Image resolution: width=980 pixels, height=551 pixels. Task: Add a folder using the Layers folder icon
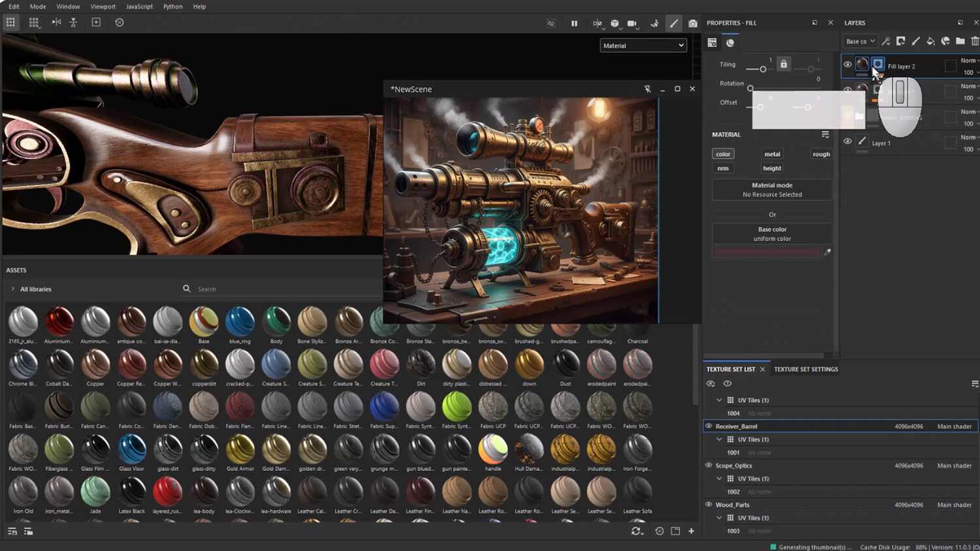pos(960,41)
